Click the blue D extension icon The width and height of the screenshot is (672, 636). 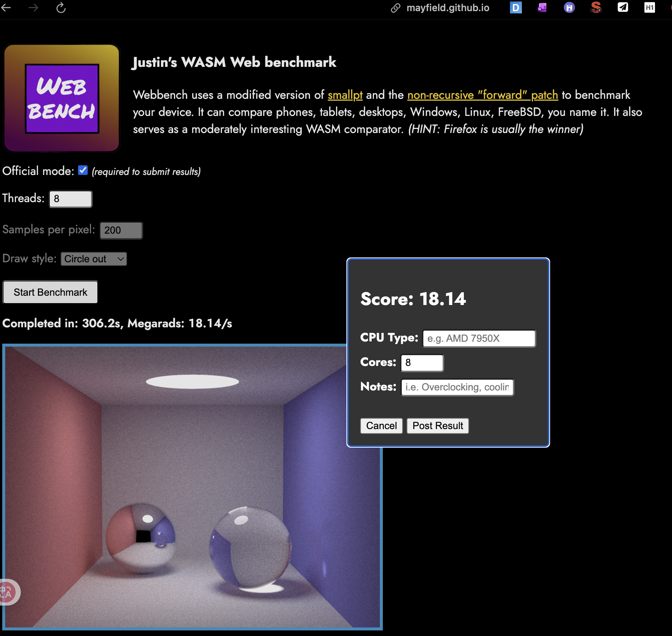coord(516,7)
